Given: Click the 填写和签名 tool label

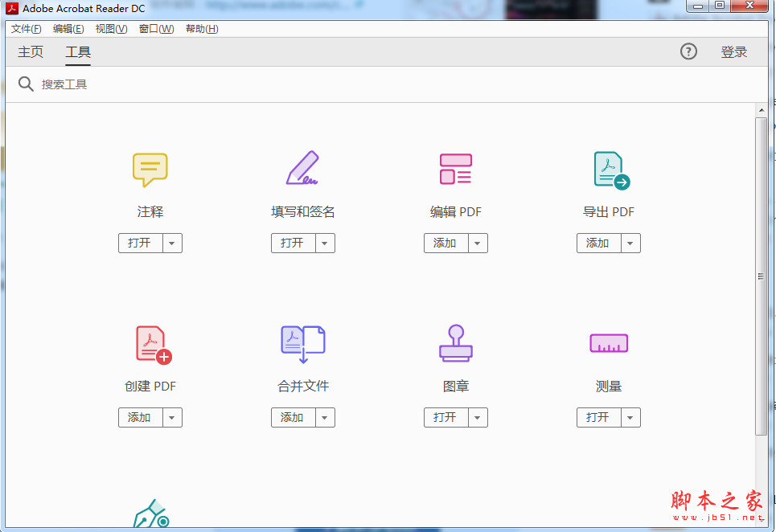Looking at the screenshot, I should click(x=303, y=212).
